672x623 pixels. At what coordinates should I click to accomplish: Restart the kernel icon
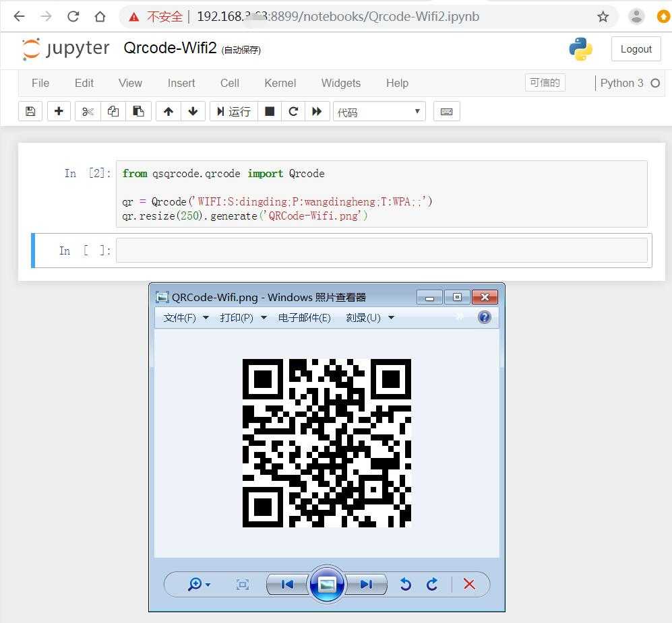293,111
